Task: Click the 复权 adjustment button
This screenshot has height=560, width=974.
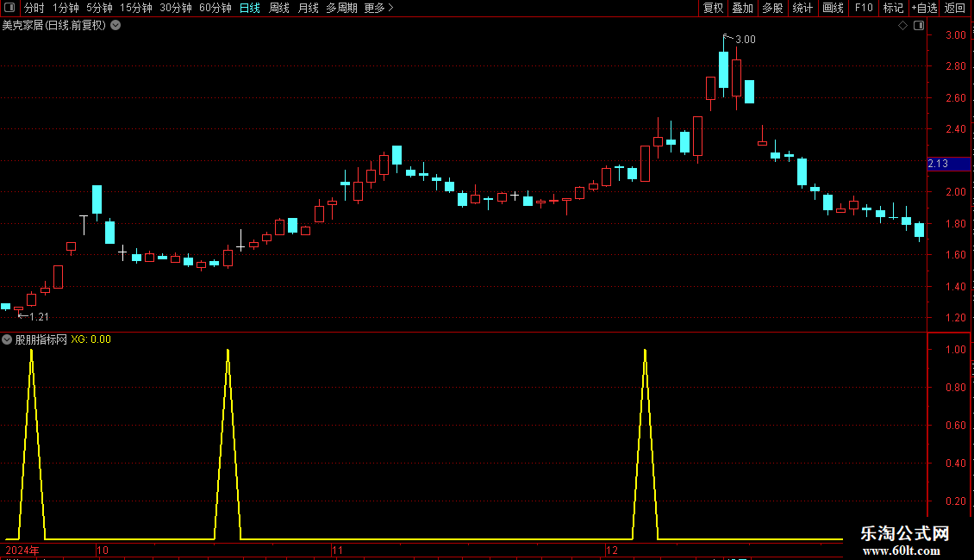Action: tap(713, 8)
